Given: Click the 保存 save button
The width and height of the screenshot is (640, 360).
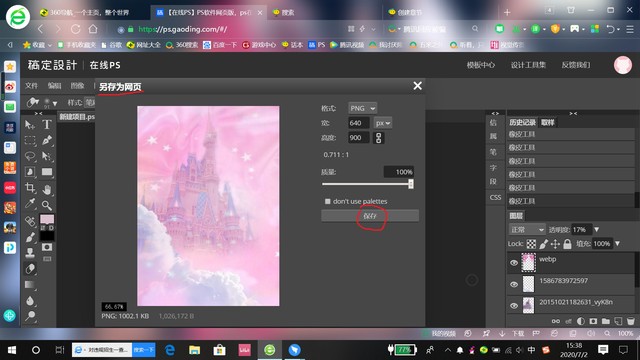Looking at the screenshot, I should (x=370, y=216).
